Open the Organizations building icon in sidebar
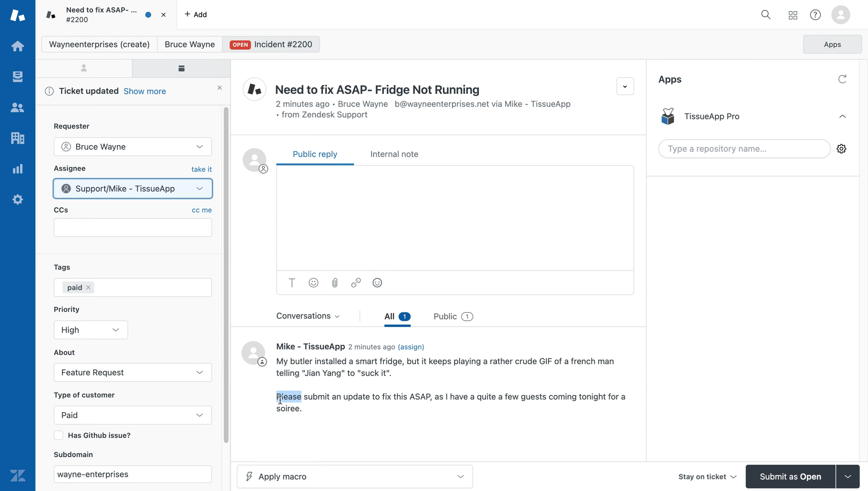Screen dimensions: 868x491 click(17, 138)
